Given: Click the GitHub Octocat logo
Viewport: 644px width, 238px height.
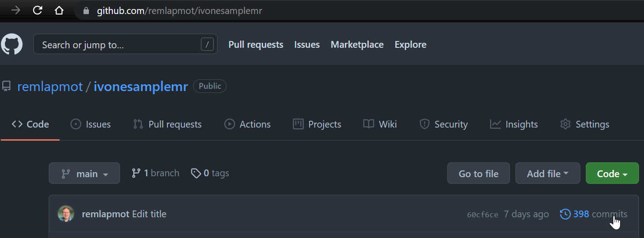Looking at the screenshot, I should click(x=12, y=45).
